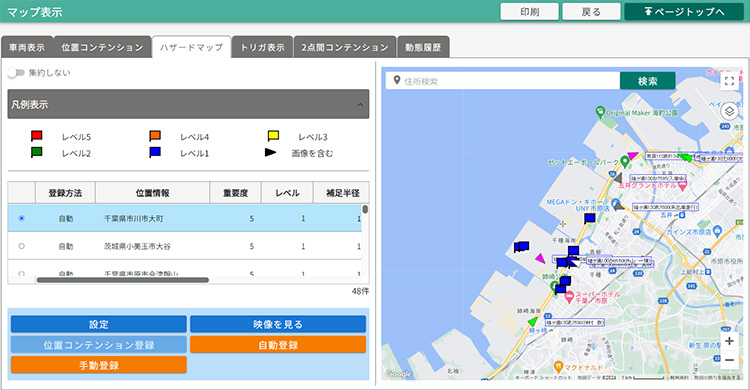
Task: Click the 手動登録 orange button
Action: coord(99,365)
